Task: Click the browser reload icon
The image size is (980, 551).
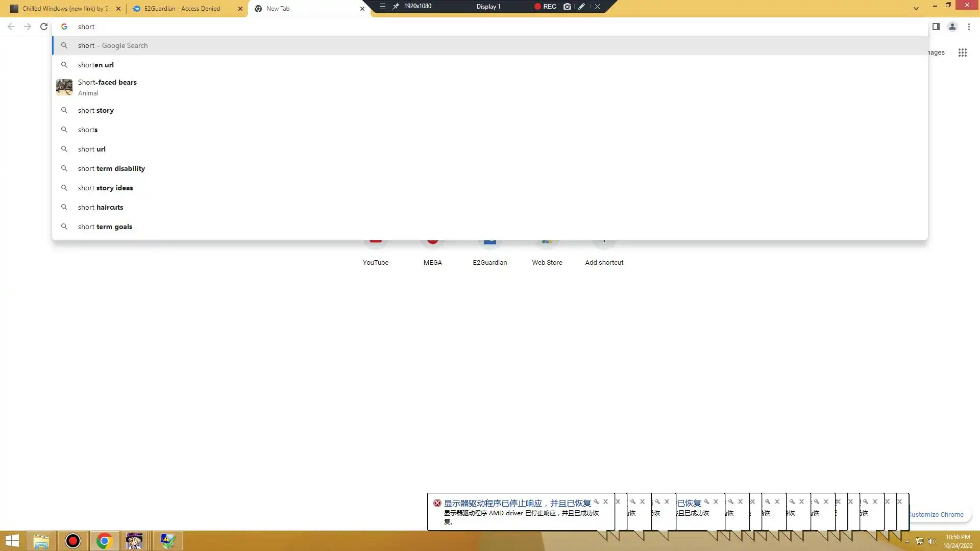Action: pyautogui.click(x=44, y=27)
